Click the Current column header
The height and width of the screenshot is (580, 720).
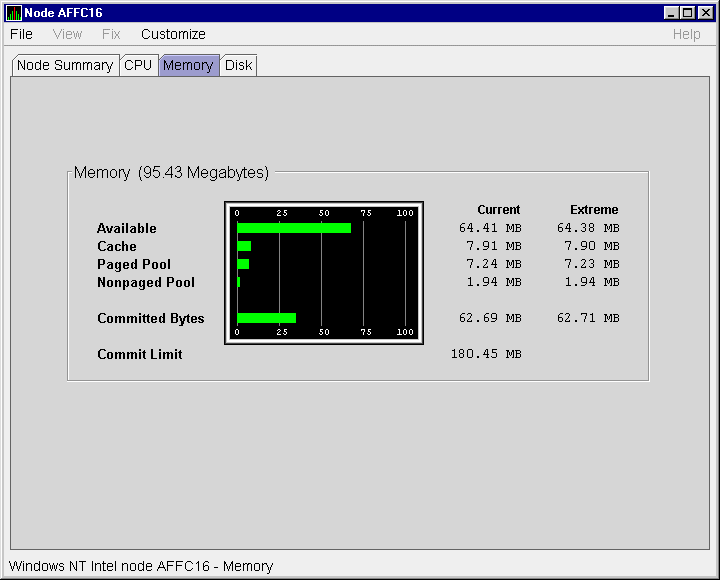(499, 210)
